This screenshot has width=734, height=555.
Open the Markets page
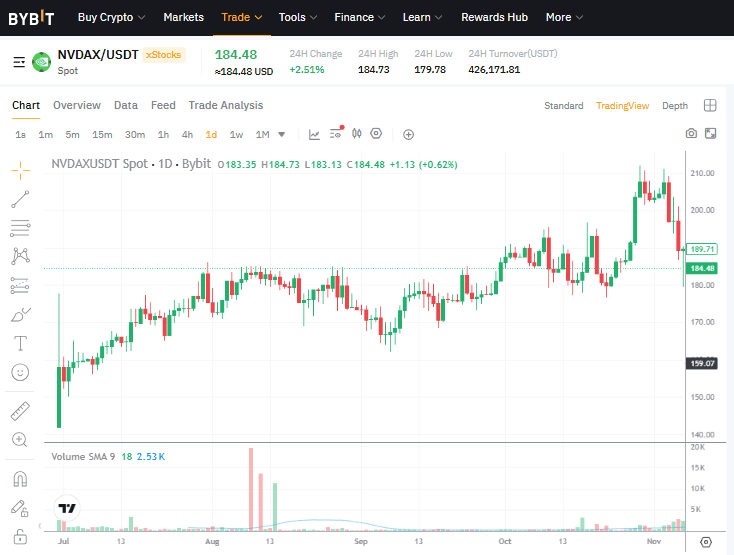point(184,17)
